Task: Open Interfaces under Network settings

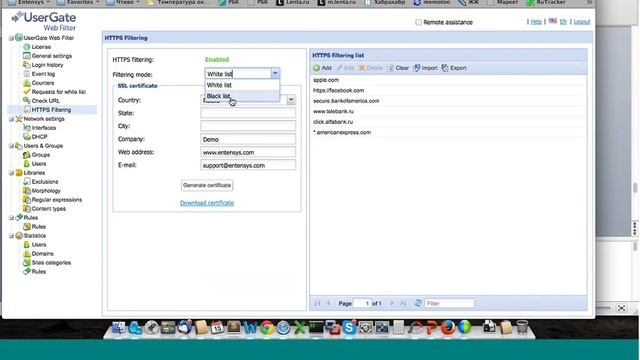Action: point(44,128)
